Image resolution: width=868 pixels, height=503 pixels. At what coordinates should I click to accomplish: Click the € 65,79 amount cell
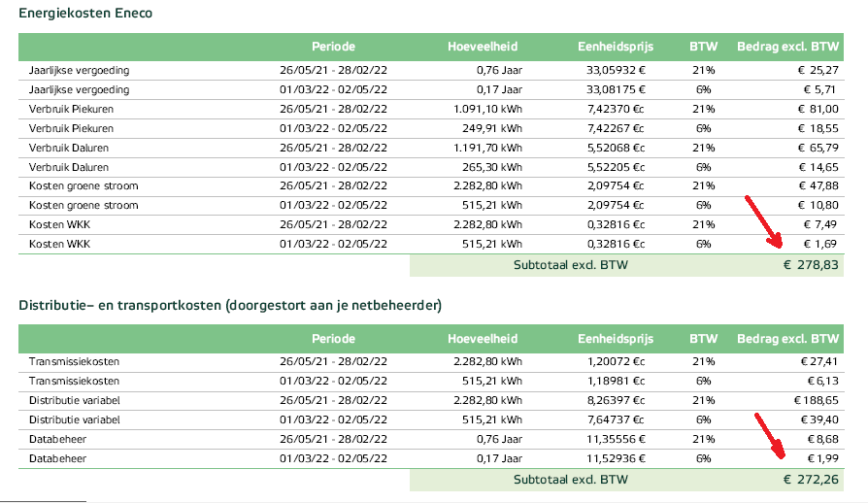point(818,148)
